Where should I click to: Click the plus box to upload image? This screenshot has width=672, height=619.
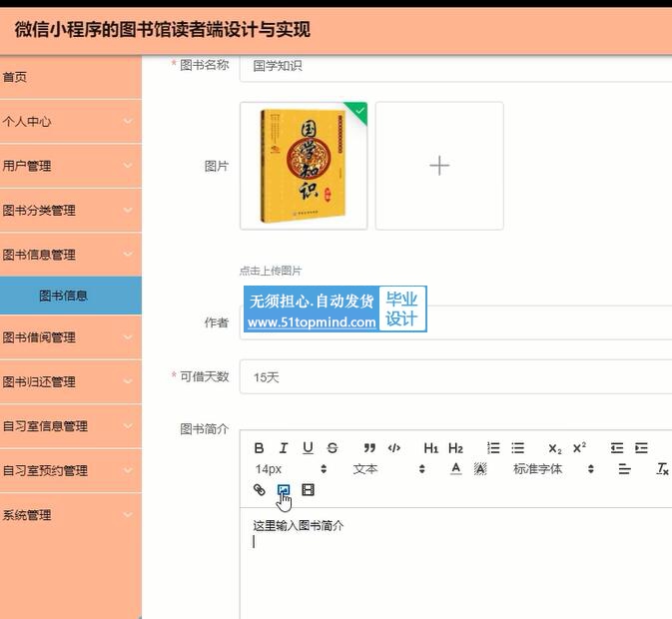coord(439,166)
